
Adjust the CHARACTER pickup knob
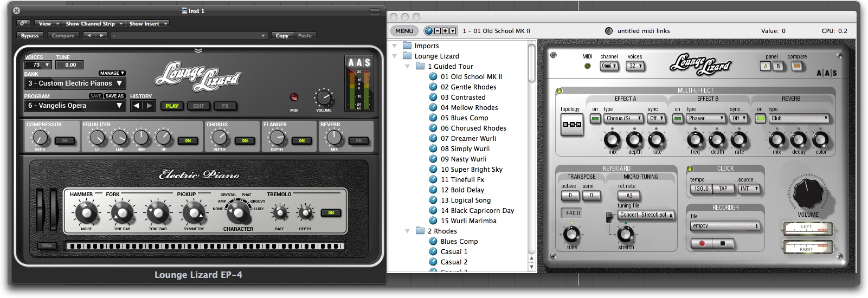pos(237,212)
